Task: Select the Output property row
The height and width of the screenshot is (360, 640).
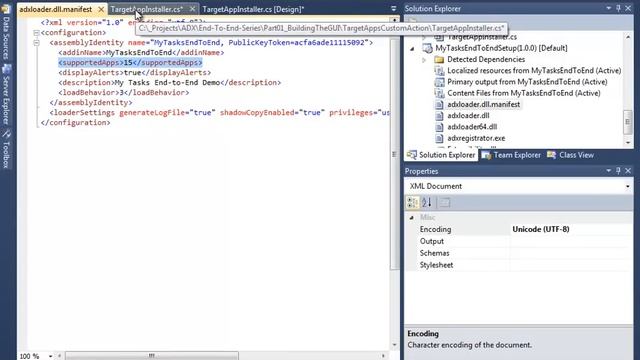Action: point(519,241)
